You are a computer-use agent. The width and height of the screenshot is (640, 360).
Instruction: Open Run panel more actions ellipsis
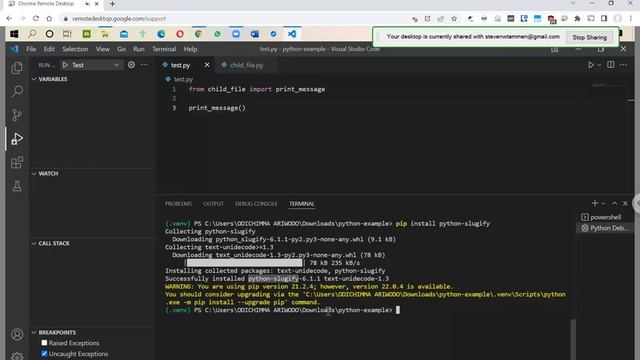[144, 64]
